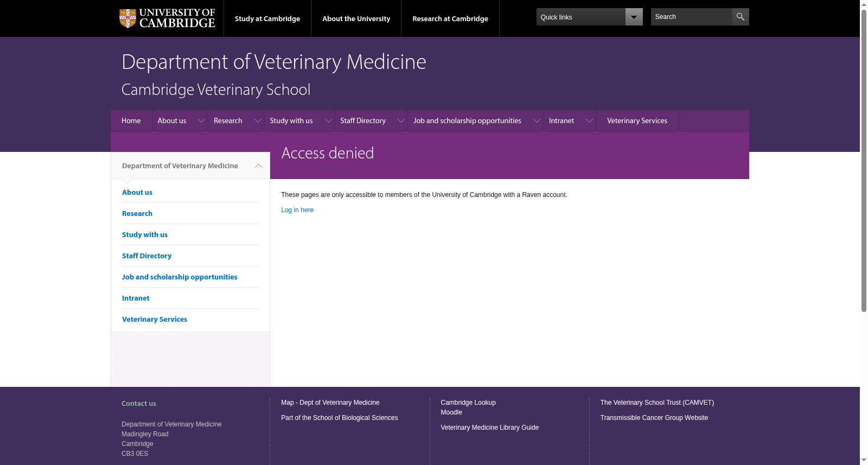The width and height of the screenshot is (868, 465).
Task: Click the sidebar Department of Veterinary Medicine header
Action: coord(180,166)
